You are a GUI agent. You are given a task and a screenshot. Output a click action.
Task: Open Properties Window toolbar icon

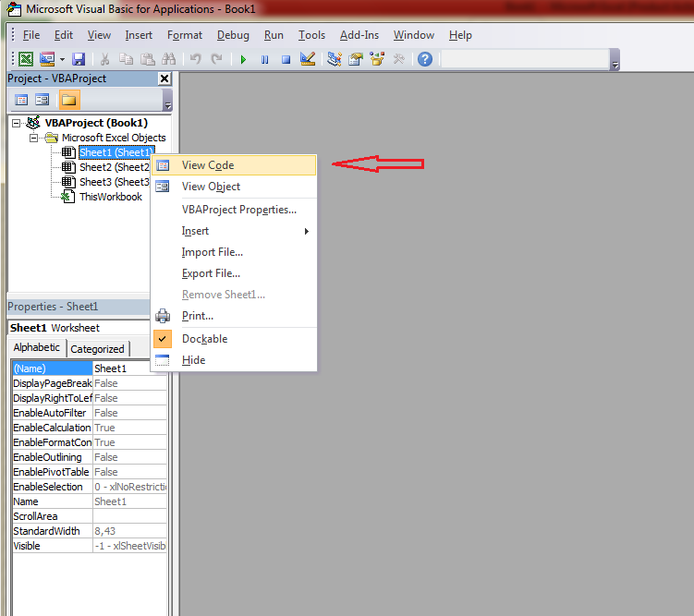click(x=356, y=59)
